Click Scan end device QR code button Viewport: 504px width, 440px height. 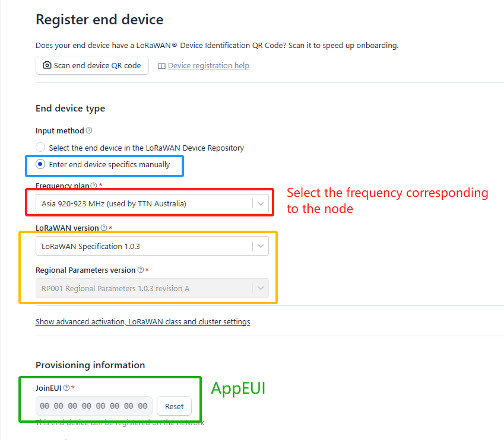pyautogui.click(x=92, y=65)
